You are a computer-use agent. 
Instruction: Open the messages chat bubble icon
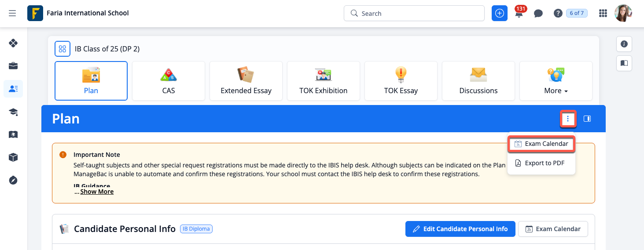click(538, 14)
